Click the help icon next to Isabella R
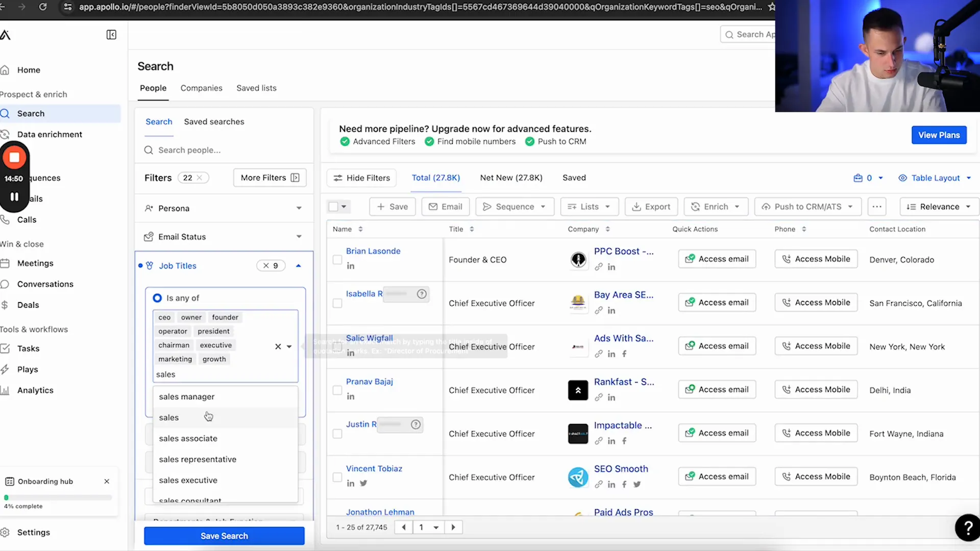 click(x=422, y=294)
